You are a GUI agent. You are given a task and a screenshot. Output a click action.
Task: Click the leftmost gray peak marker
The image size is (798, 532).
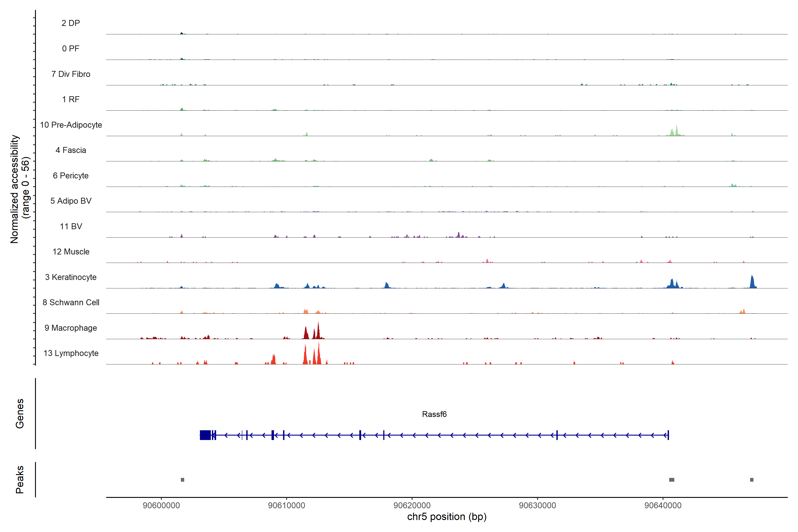point(182,480)
